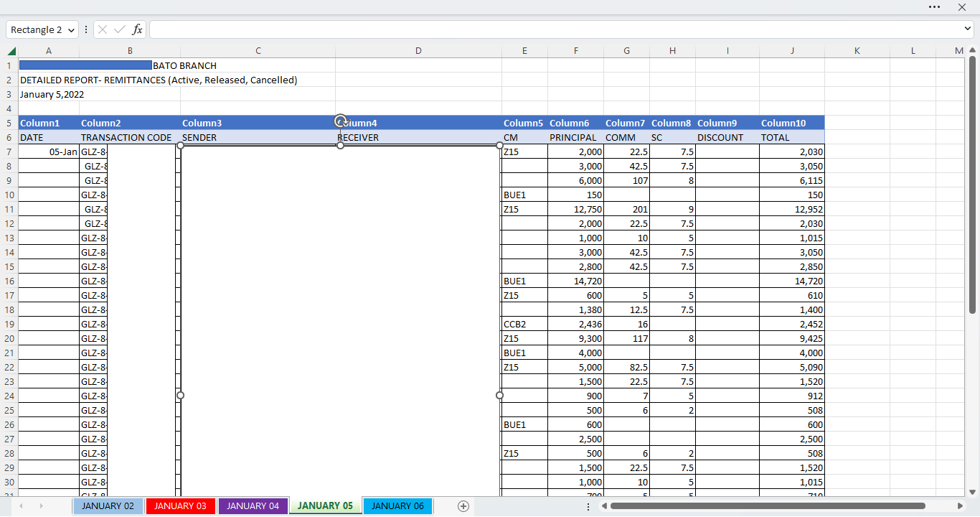Close the window with the X button
Image resolution: width=980 pixels, height=517 pixels.
click(962, 7)
